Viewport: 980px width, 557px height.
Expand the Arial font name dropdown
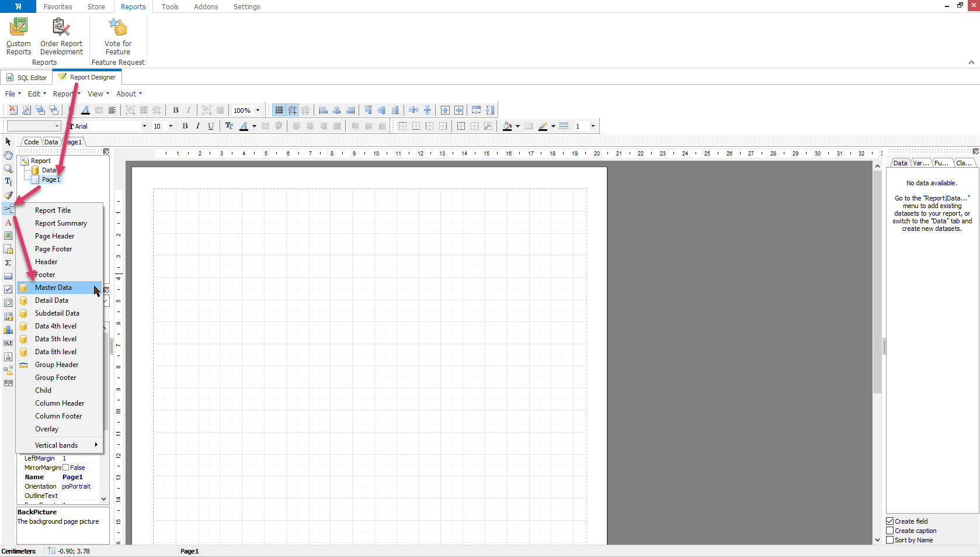point(144,126)
